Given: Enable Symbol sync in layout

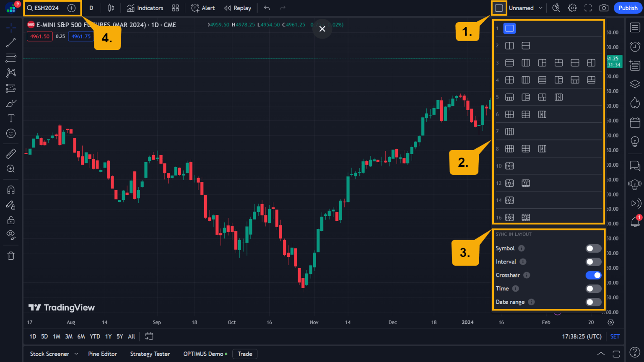Looking at the screenshot, I should coord(593,248).
